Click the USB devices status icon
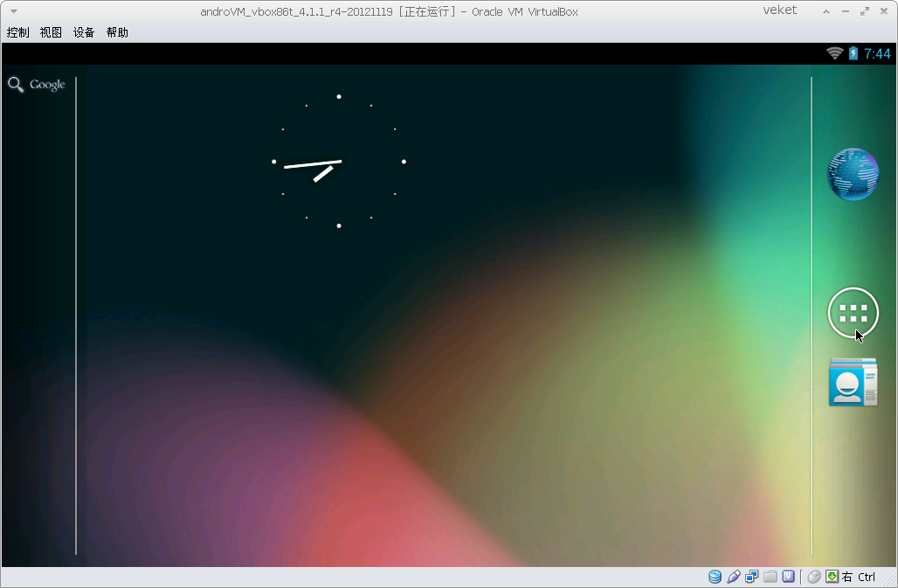The image size is (898, 588). click(x=734, y=577)
